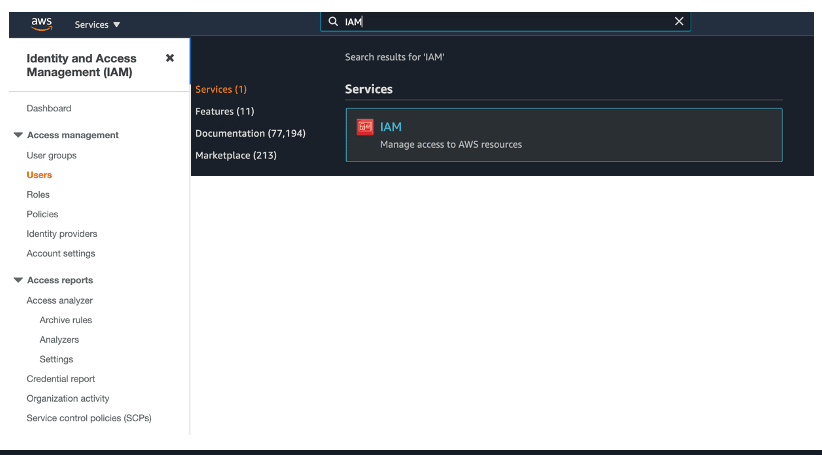
Task: Open the Policies page
Action: [x=42, y=214]
